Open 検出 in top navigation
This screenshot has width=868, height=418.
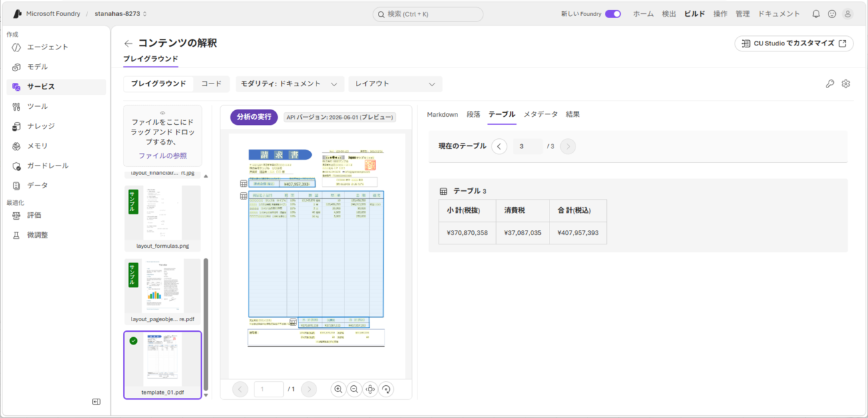(x=669, y=14)
